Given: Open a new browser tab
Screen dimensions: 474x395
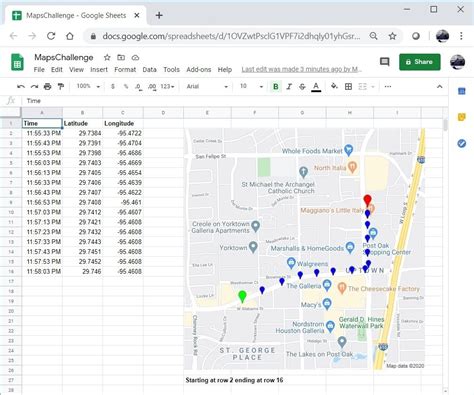Looking at the screenshot, I should tap(159, 15).
